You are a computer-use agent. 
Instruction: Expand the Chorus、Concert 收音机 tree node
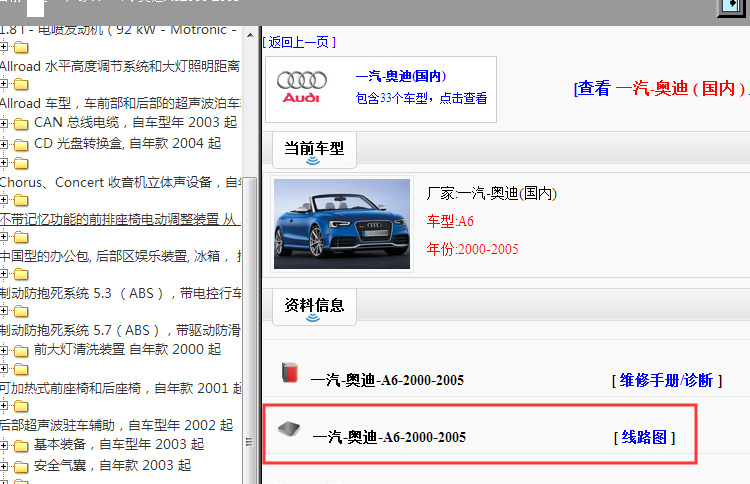4,163
